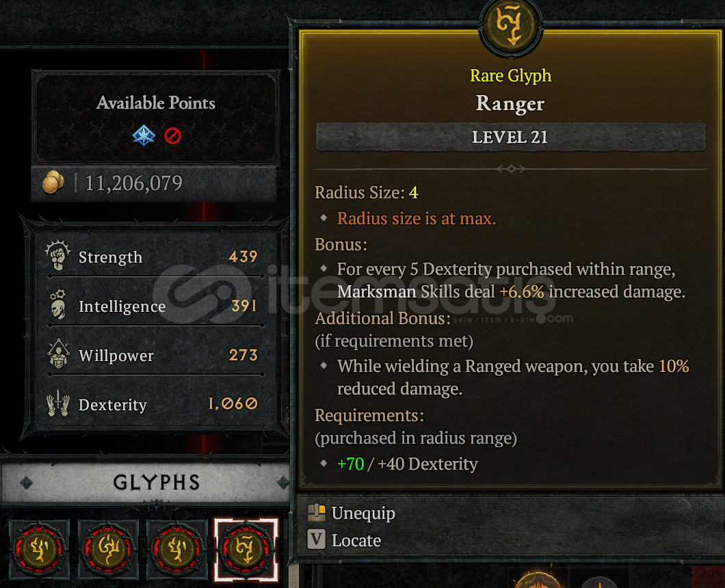Select the highlighted Ranger glyph slot
This screenshot has width=725, height=588.
[246, 549]
